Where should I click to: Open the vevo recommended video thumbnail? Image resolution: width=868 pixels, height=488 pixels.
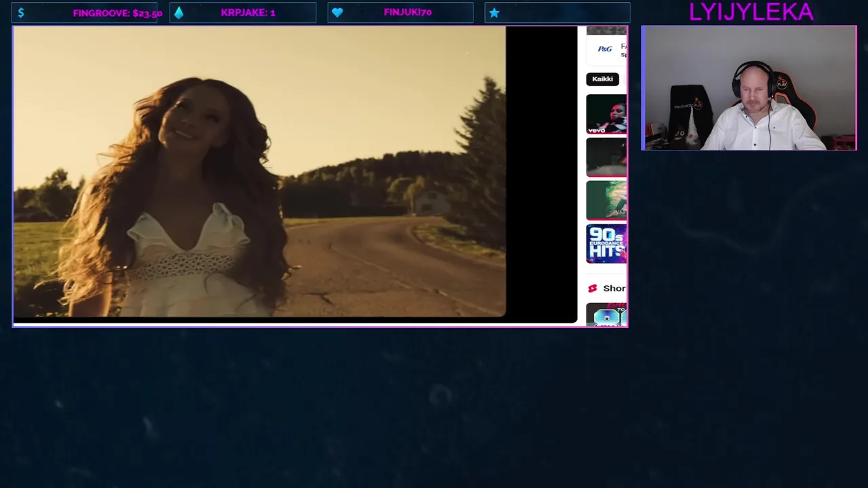click(606, 114)
